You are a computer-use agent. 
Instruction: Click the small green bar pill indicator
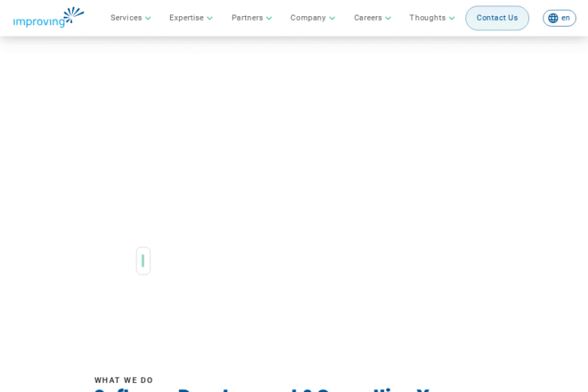143,261
